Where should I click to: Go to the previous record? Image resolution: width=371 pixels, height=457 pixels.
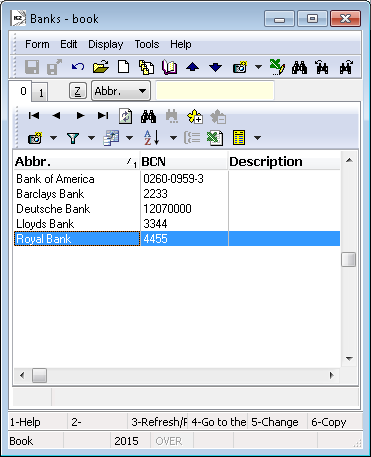56,116
